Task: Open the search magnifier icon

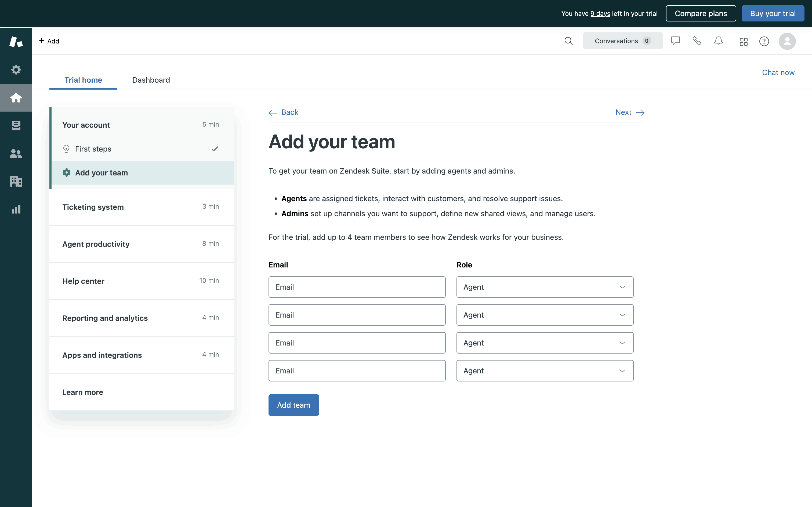Action: click(x=568, y=41)
